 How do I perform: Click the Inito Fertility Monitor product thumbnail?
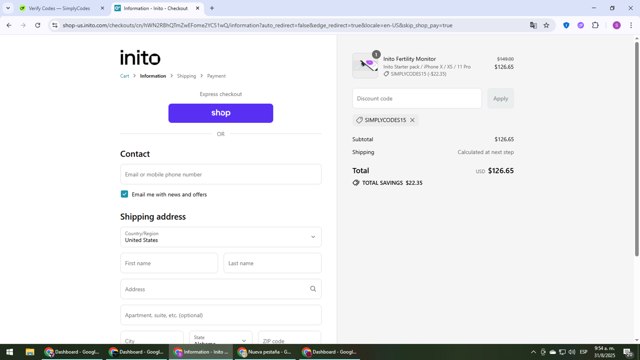(365, 65)
